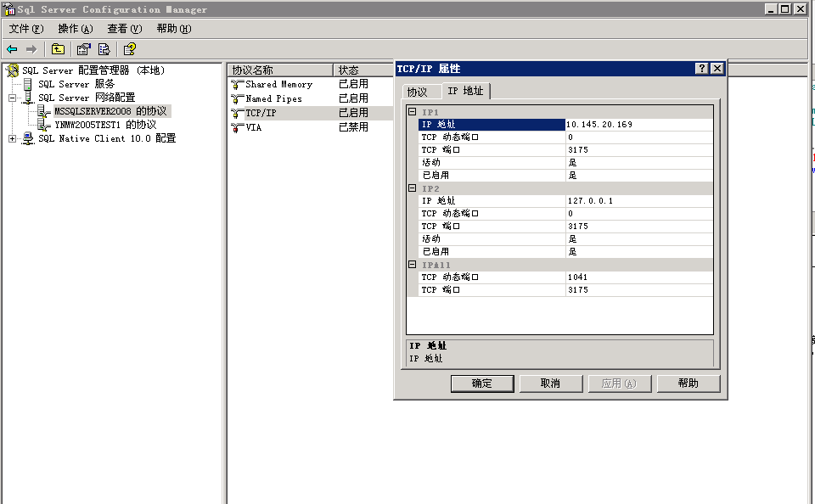This screenshot has width=815, height=504.
Task: Click the Shared Memory protocol icon
Action: pos(238,84)
